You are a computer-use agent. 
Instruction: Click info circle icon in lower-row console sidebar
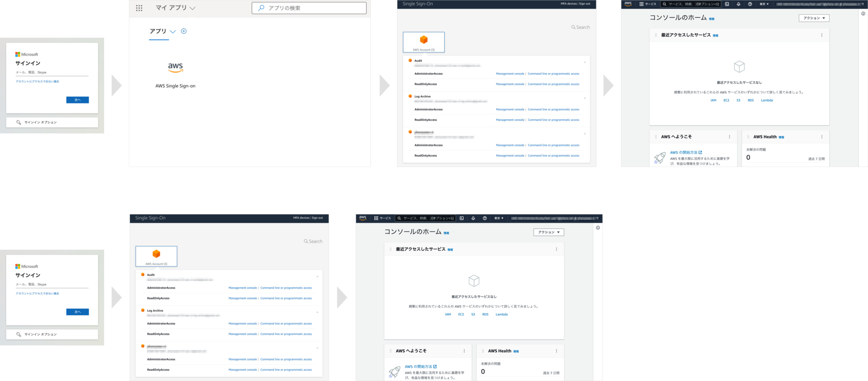coord(598,228)
